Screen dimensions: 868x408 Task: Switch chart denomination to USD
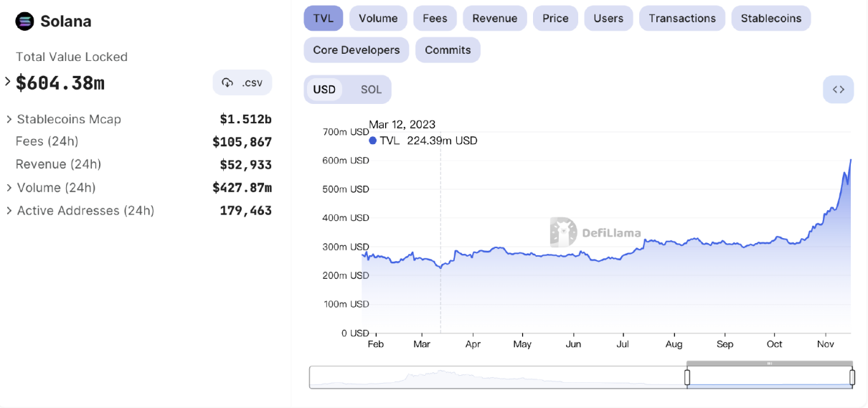click(x=324, y=90)
